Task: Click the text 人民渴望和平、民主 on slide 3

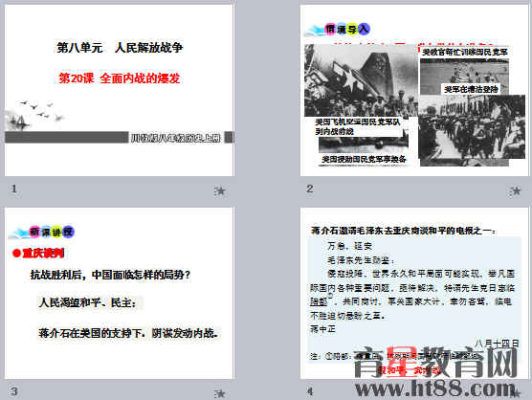Action: click(x=88, y=302)
